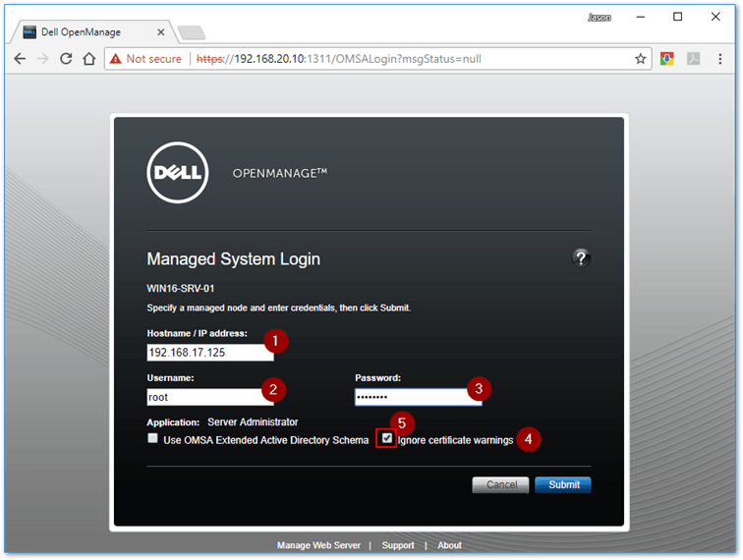Click the Hostname / IP address field
The width and height of the screenshot is (743, 560).
pyautogui.click(x=210, y=353)
